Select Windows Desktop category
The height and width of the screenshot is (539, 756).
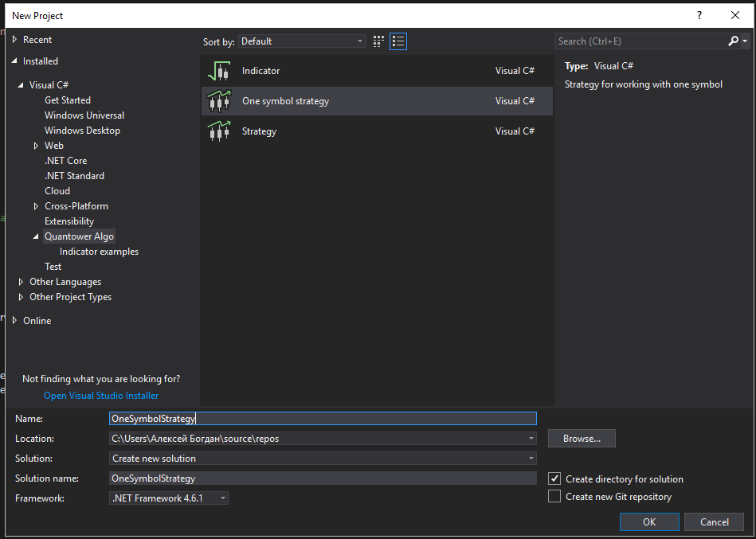[82, 131]
